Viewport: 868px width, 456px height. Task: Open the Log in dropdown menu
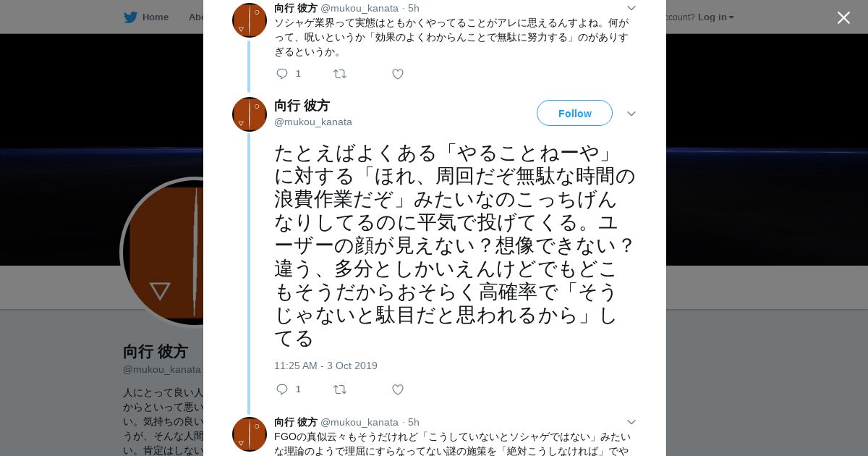715,17
